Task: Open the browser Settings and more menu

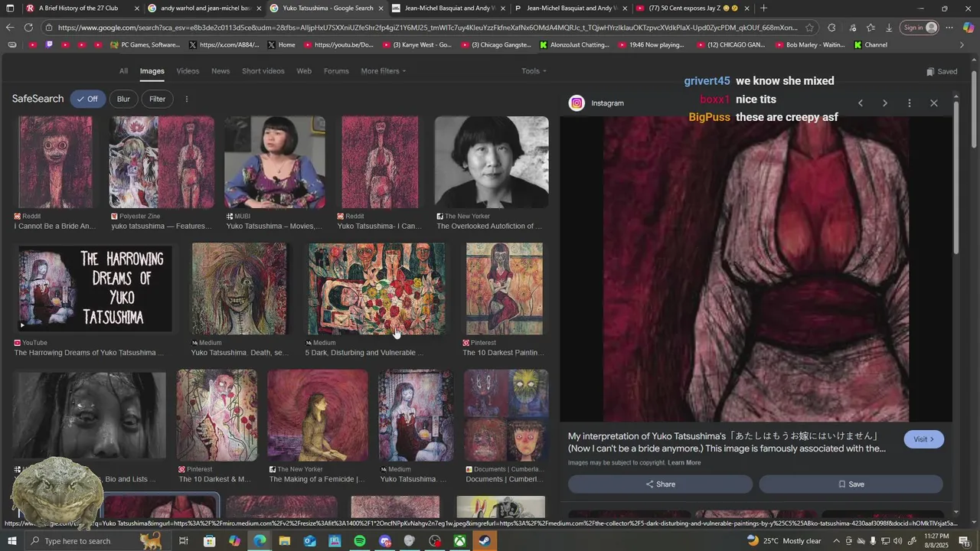Action: pos(949,28)
